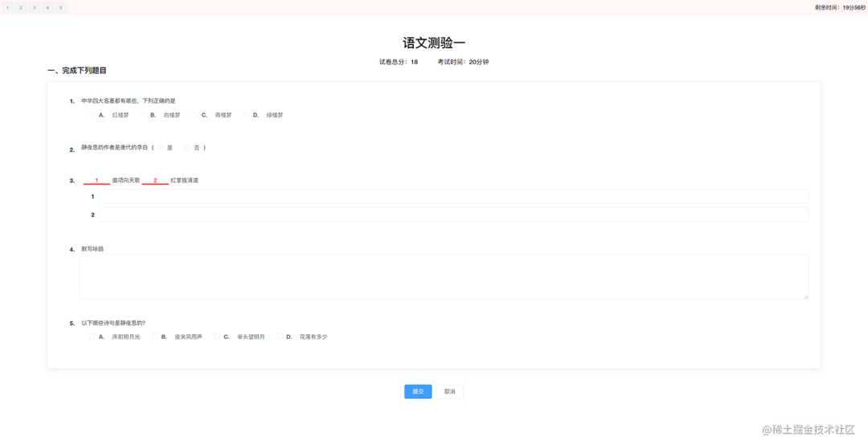Click the 一、完成下列题目 section heading

click(77, 70)
